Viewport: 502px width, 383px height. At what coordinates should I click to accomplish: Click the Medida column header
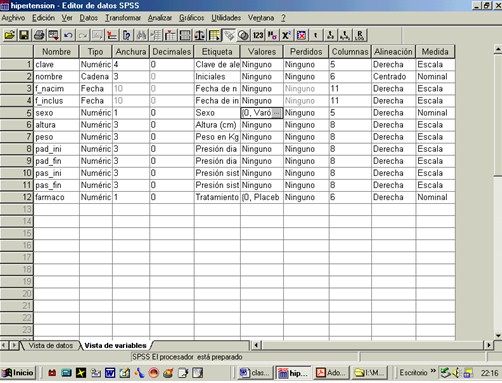coord(435,52)
